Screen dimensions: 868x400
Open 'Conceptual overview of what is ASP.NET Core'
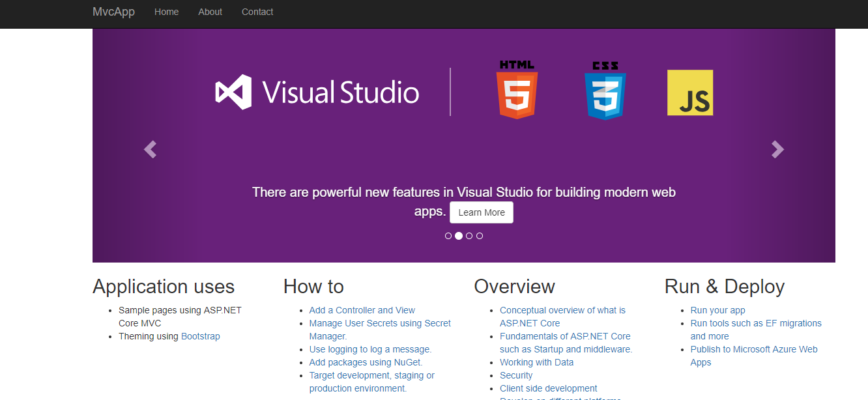click(x=562, y=317)
